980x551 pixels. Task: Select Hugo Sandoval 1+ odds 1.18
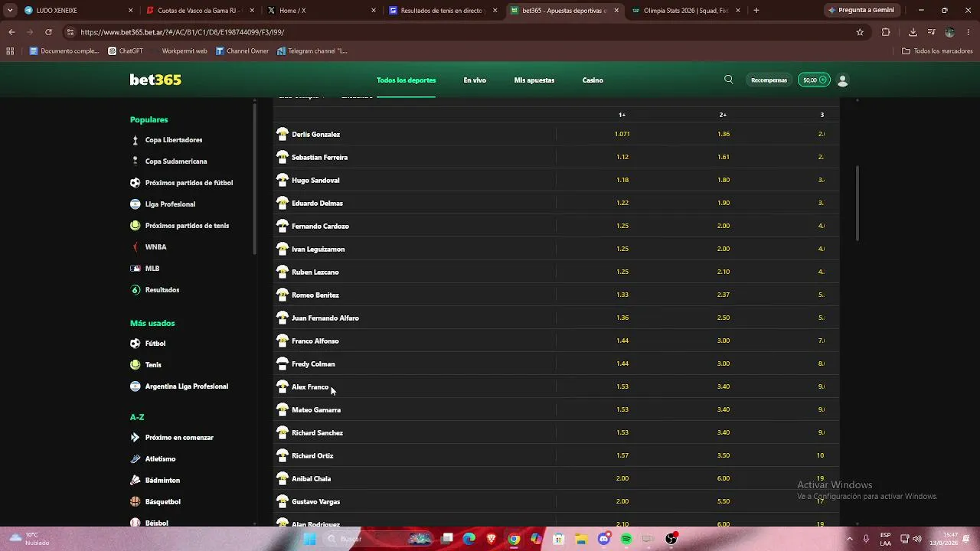[x=622, y=180]
